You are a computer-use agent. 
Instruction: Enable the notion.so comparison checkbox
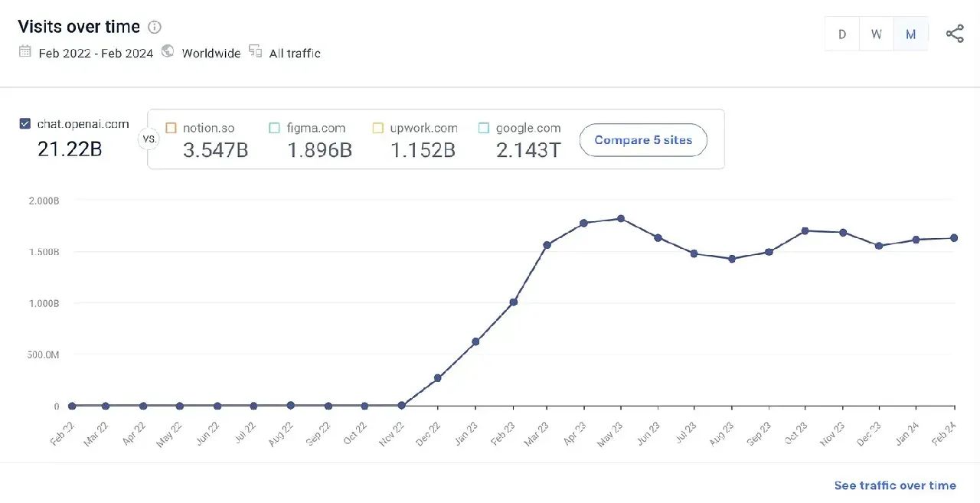pyautogui.click(x=171, y=128)
